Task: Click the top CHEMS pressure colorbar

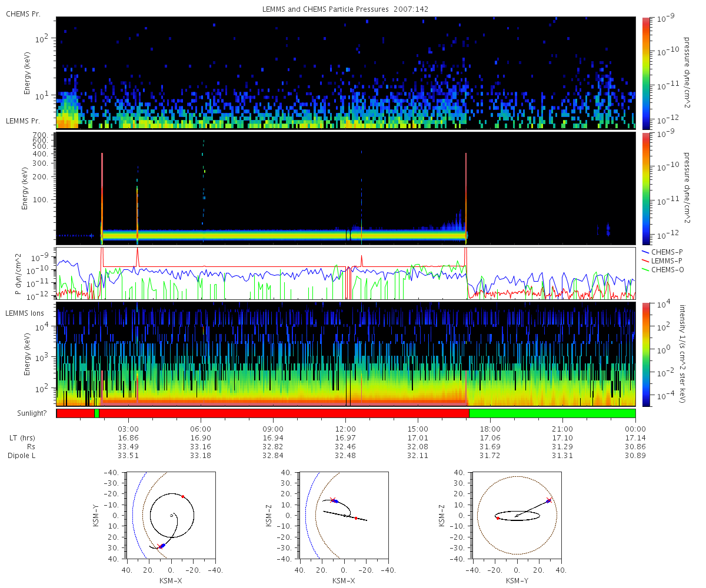Action: [x=646, y=73]
